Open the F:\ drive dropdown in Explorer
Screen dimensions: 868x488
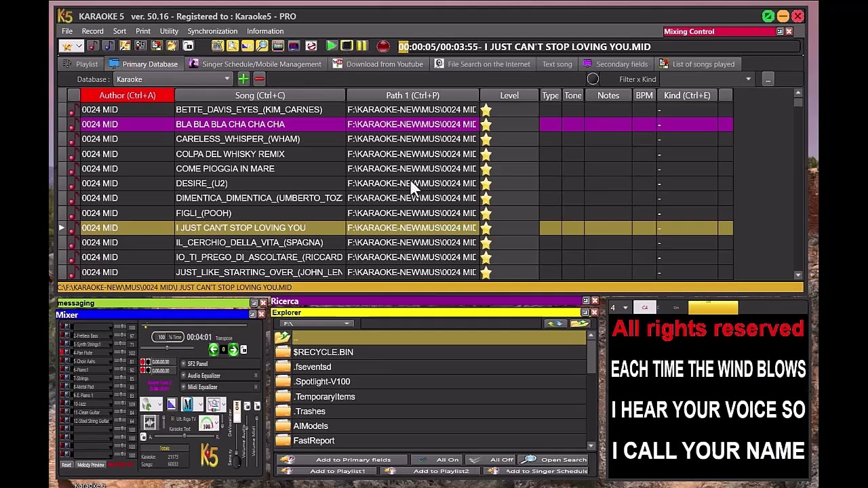317,323
